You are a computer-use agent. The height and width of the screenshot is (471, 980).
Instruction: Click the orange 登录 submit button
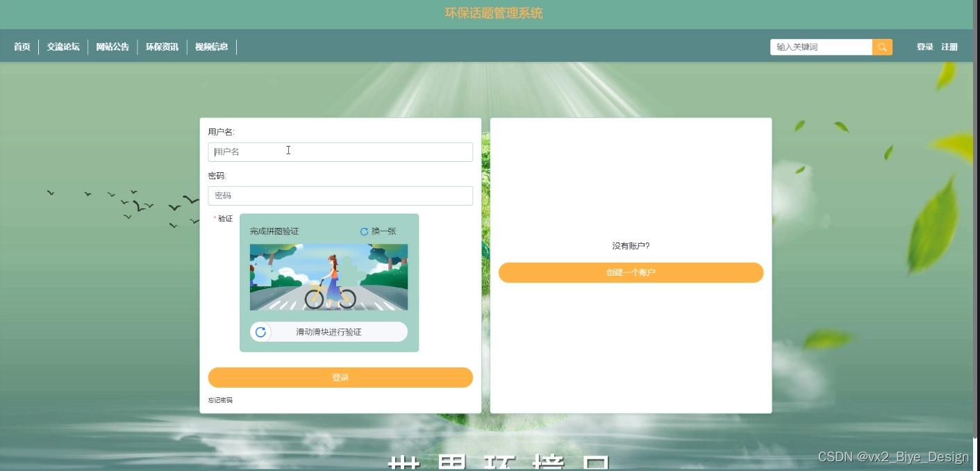[340, 377]
